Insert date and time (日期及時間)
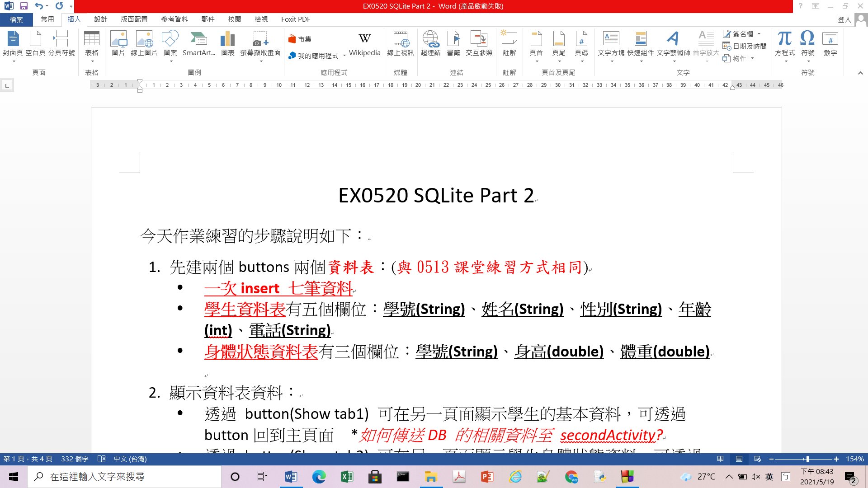The height and width of the screenshot is (488, 868). pos(745,46)
